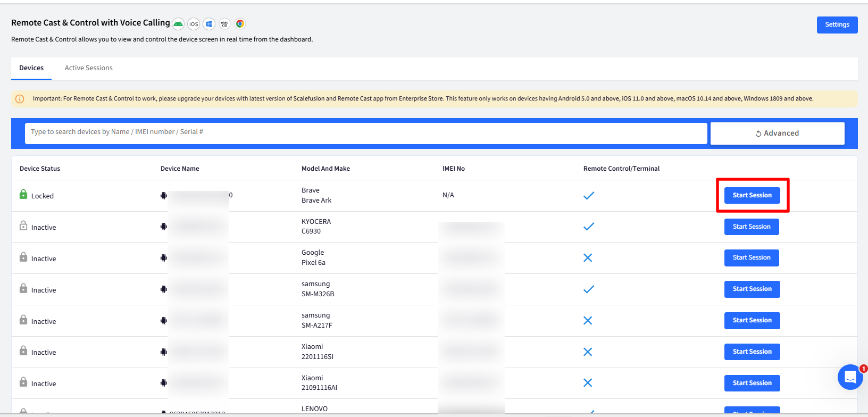Click the Chrome platform icon in the title
The width and height of the screenshot is (868, 417).
240,23
